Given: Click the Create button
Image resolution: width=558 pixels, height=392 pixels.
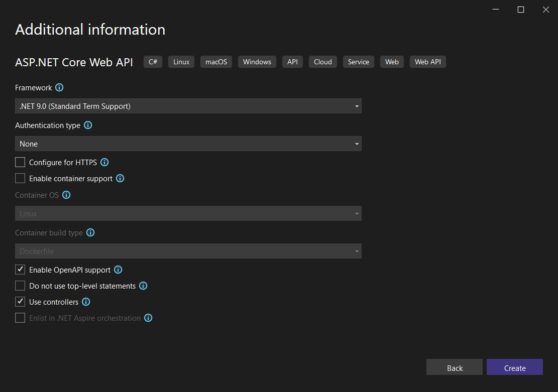Looking at the screenshot, I should pyautogui.click(x=515, y=367).
